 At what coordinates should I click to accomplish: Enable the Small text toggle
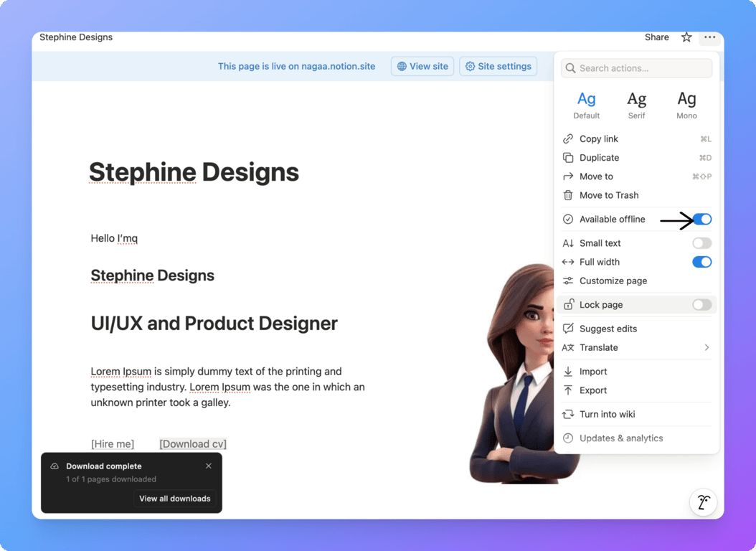pos(701,242)
